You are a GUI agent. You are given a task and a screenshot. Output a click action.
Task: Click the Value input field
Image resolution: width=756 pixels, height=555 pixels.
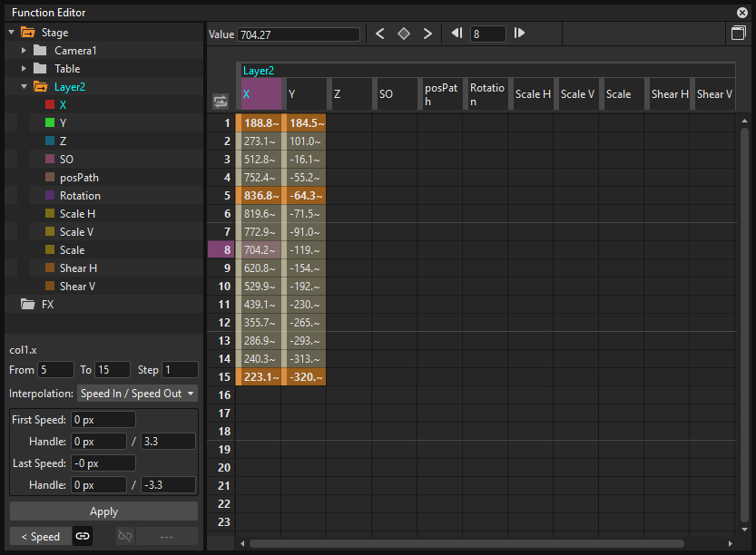point(299,34)
